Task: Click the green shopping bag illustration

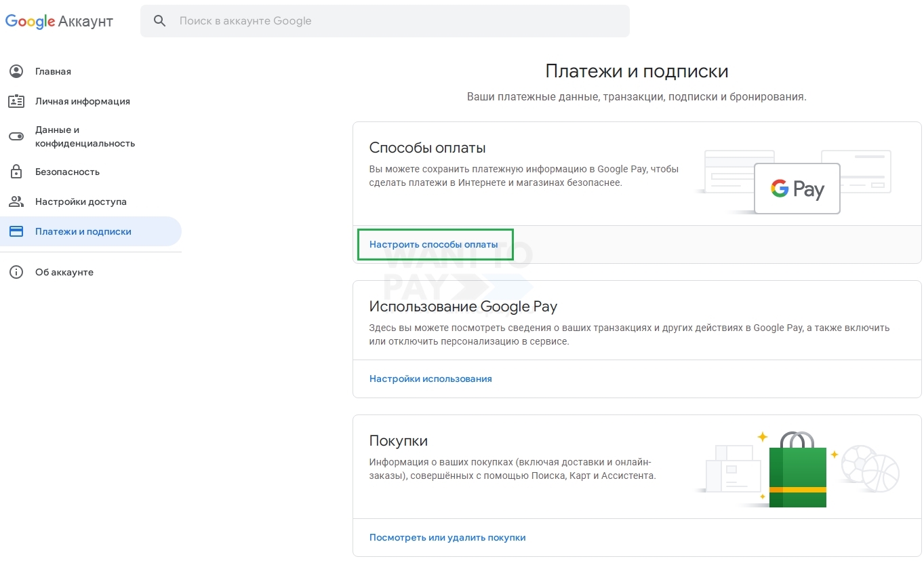Action: click(797, 469)
